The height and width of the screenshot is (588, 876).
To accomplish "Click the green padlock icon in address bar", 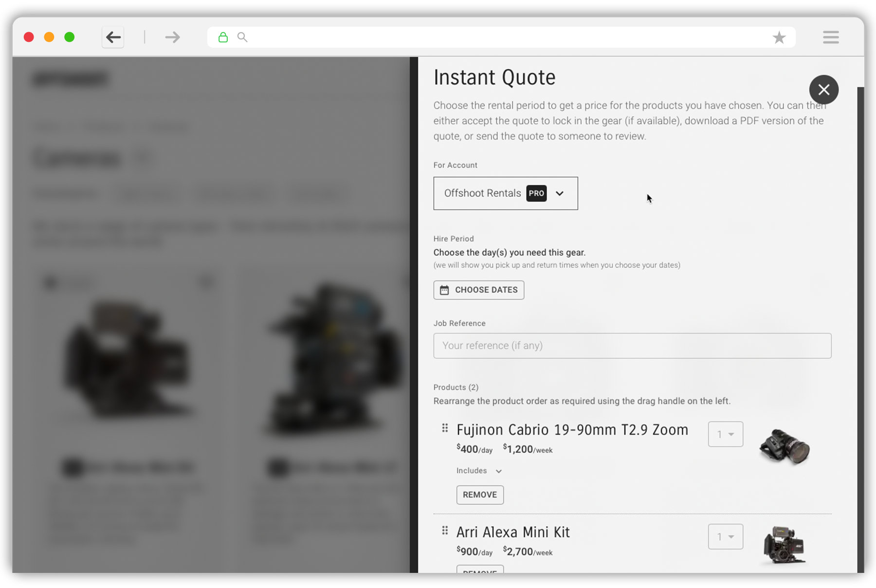I will click(x=223, y=37).
